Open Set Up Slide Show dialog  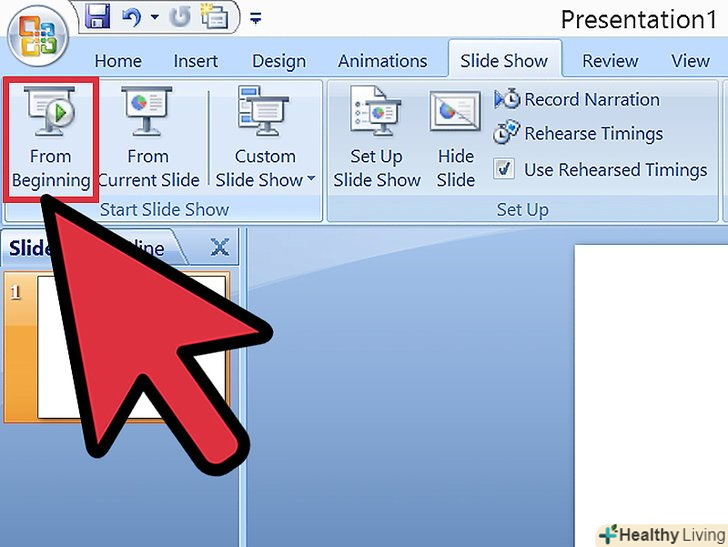pyautogui.click(x=377, y=138)
